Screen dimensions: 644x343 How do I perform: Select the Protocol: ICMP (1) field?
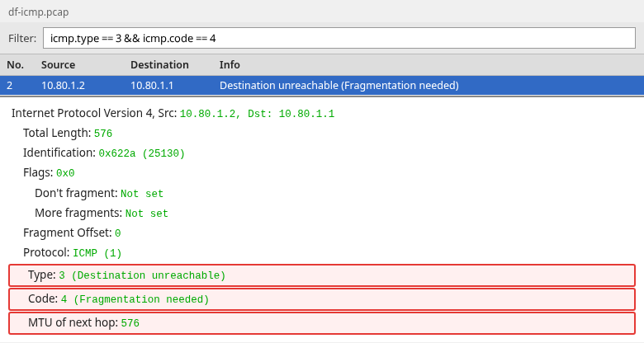tap(73, 252)
